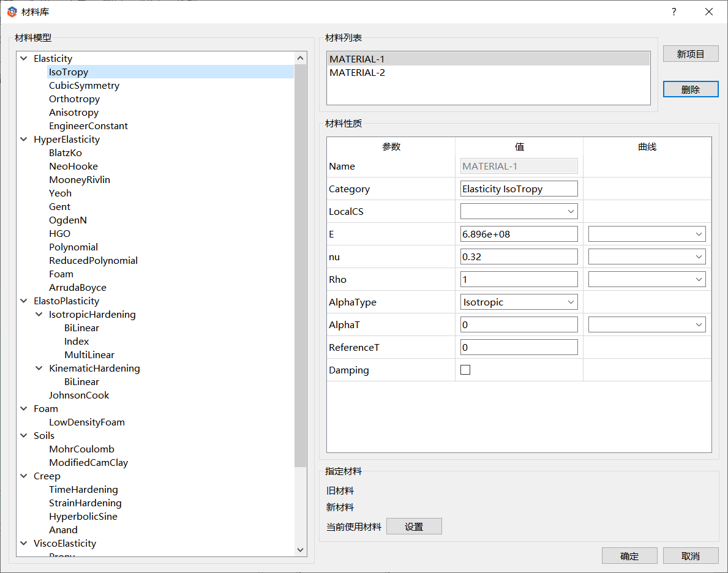The image size is (728, 573).
Task: Select the BlatzKo model
Action: coord(66,153)
